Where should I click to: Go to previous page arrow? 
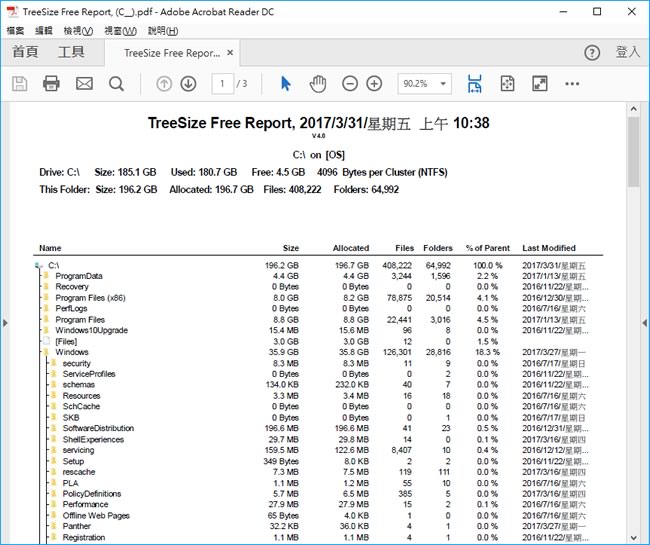click(x=164, y=84)
